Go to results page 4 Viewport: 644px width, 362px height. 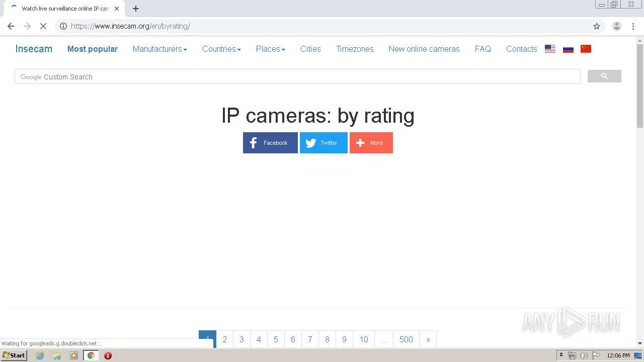point(259,339)
